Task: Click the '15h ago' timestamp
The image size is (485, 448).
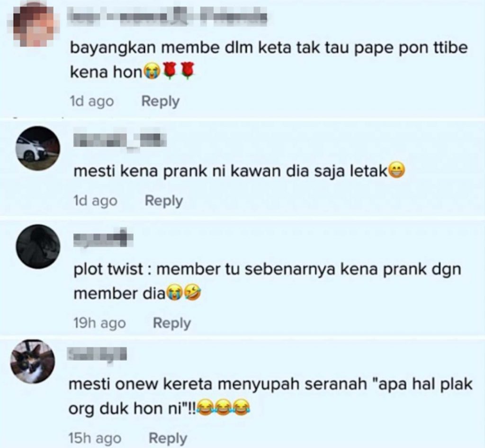Action: click(95, 439)
